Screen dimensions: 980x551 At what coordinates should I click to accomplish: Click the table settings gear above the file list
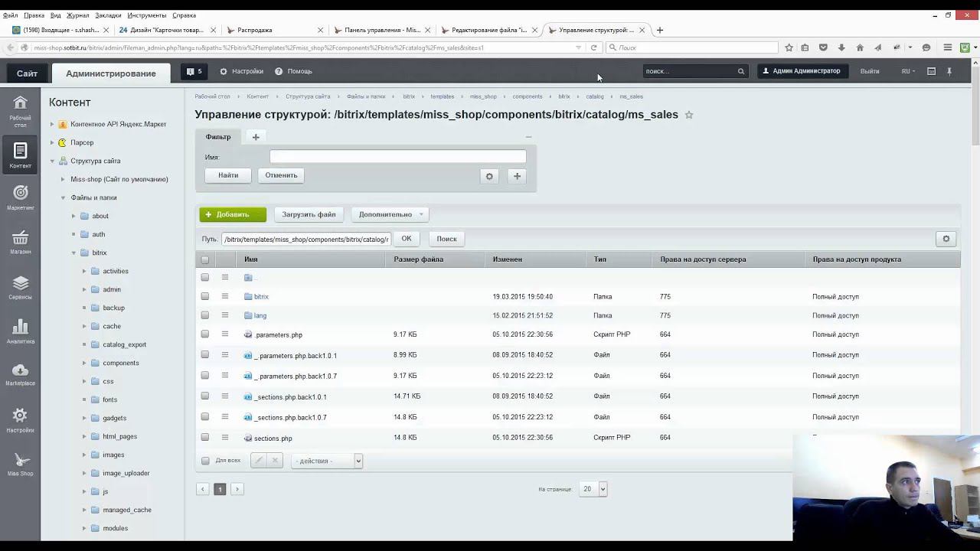pyautogui.click(x=946, y=239)
